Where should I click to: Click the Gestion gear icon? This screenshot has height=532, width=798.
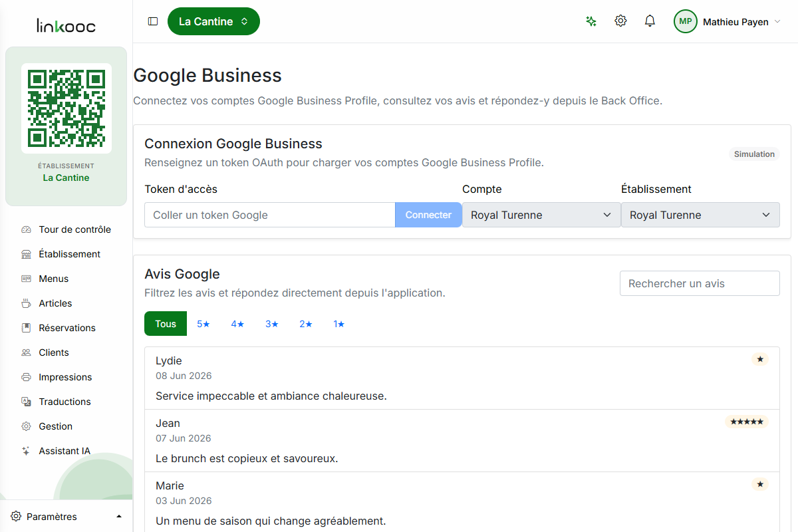coord(27,426)
